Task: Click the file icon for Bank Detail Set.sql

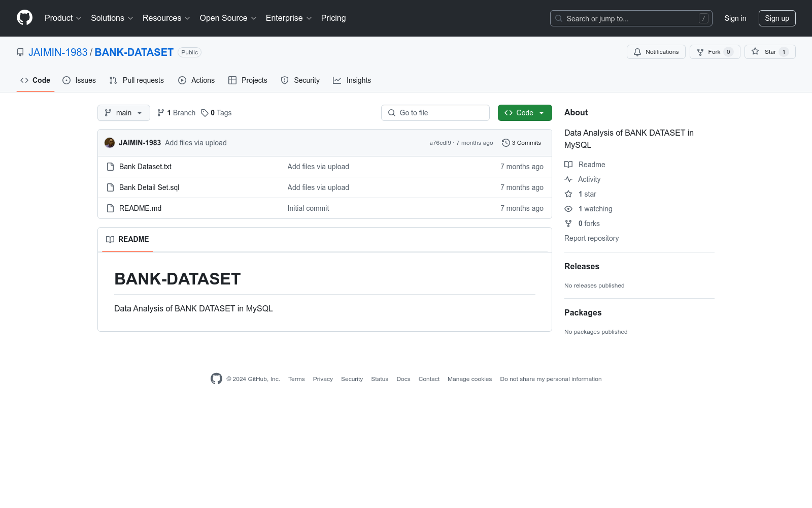Action: point(110,187)
